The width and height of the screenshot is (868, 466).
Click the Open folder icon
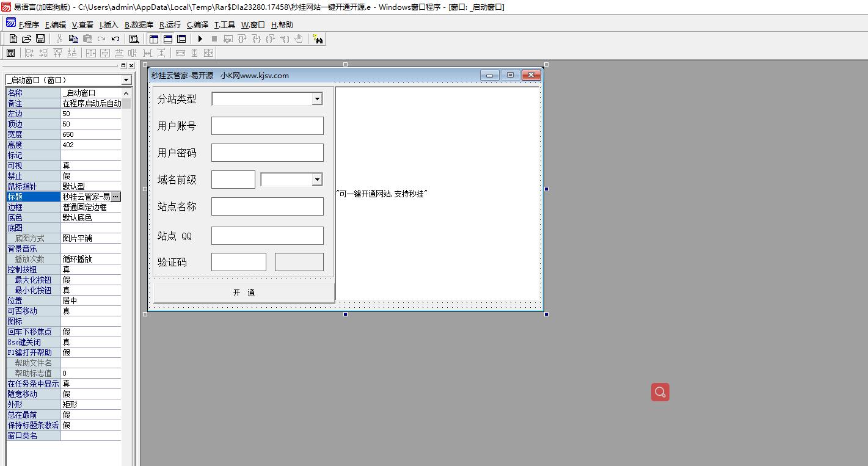pyautogui.click(x=26, y=38)
